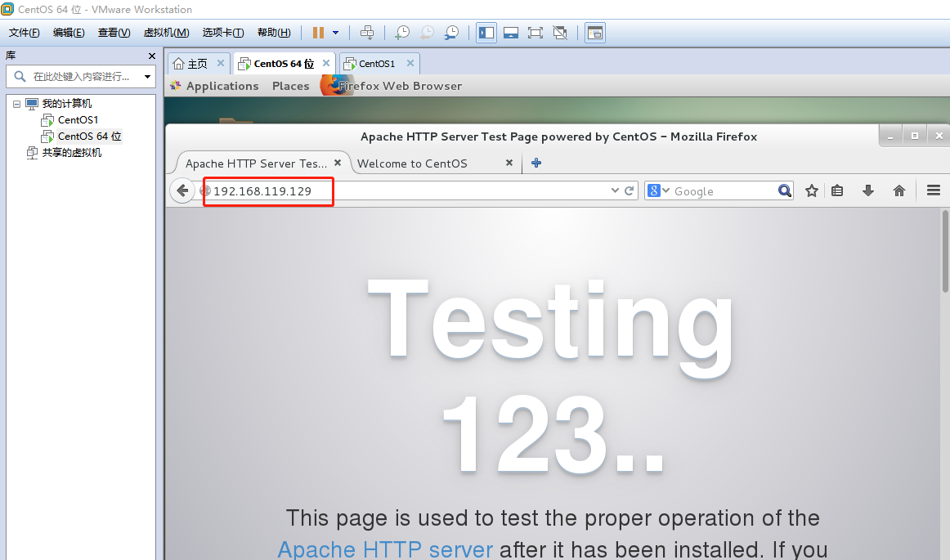Open a new Firefox tab

(536, 163)
